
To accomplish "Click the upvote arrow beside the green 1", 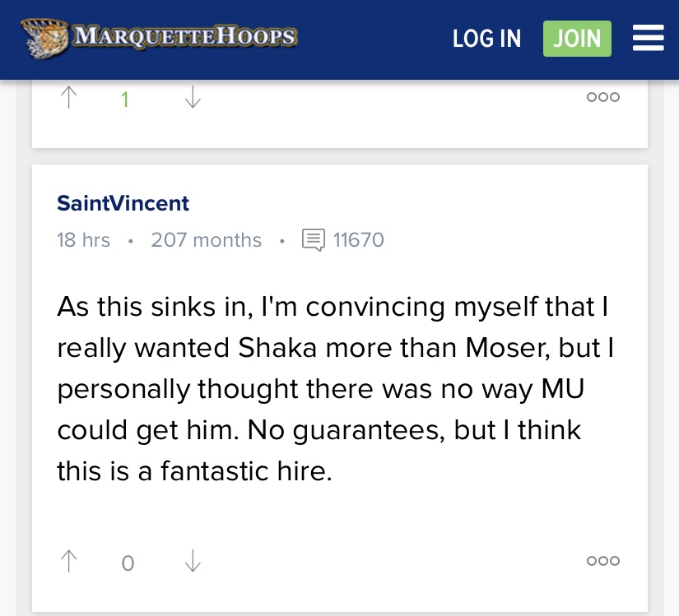I will coord(70,99).
